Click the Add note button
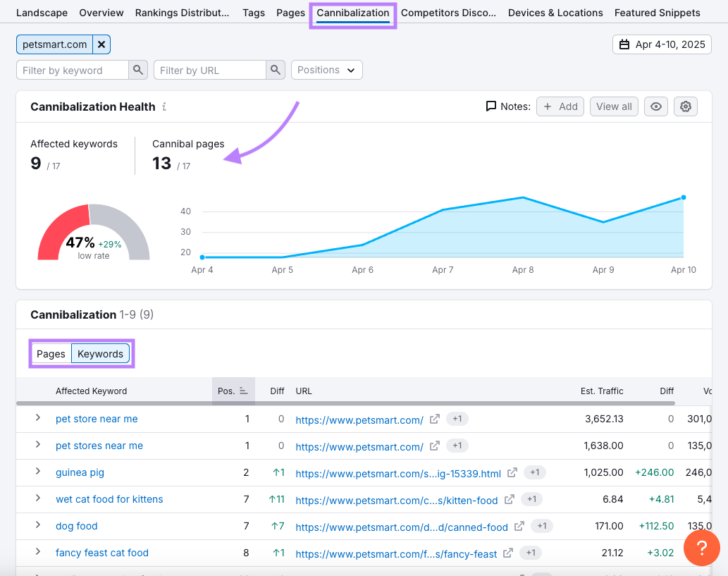Viewport: 728px width, 576px height. click(x=560, y=106)
